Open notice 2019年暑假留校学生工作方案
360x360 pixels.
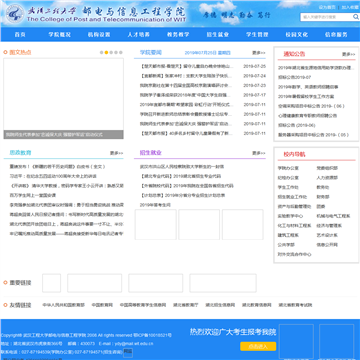[306, 97]
